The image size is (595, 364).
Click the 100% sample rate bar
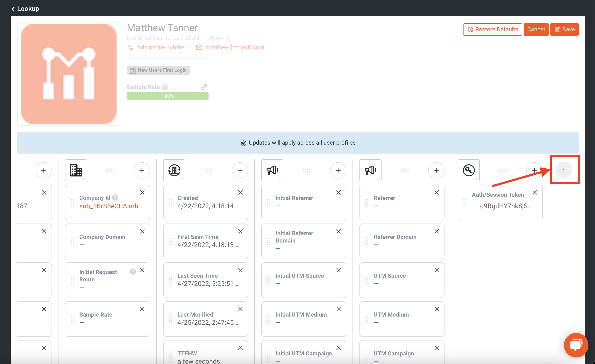click(x=168, y=96)
